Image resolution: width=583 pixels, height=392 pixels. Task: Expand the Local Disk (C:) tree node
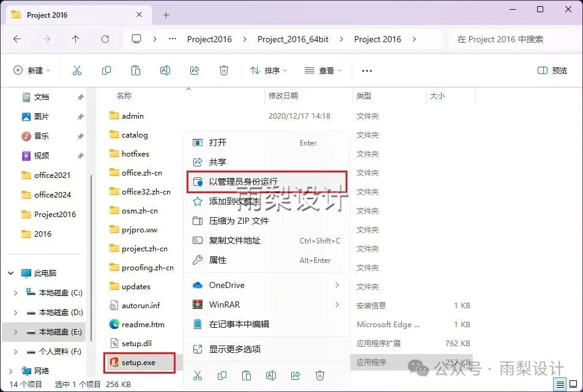[x=16, y=293]
